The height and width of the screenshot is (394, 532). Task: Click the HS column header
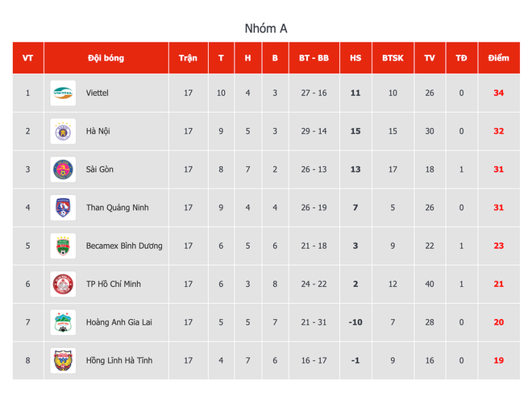pyautogui.click(x=355, y=58)
